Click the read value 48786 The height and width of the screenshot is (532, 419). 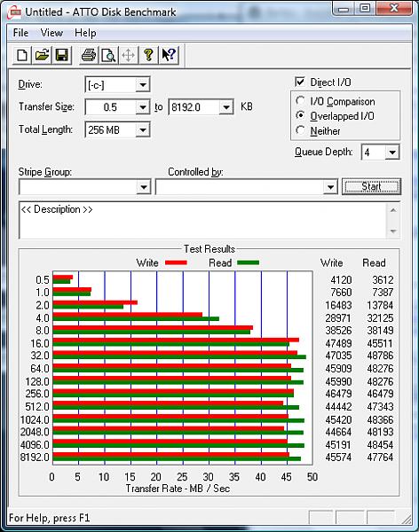pos(380,356)
